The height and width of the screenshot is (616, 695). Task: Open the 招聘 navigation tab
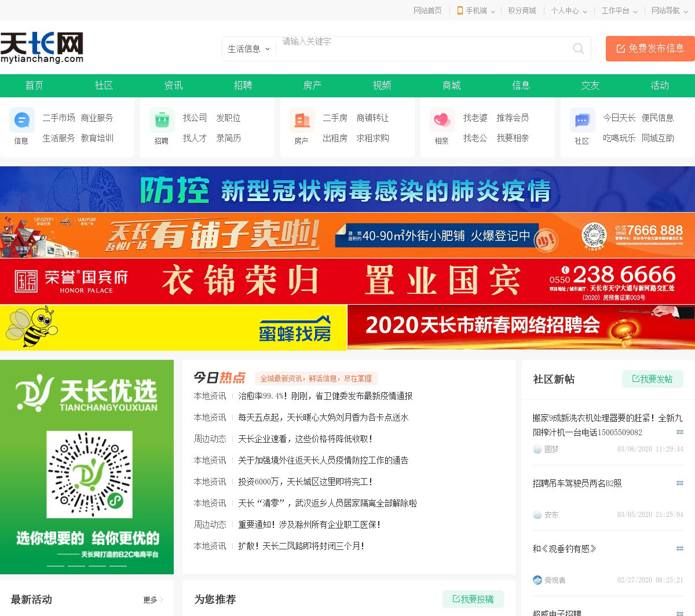point(243,85)
